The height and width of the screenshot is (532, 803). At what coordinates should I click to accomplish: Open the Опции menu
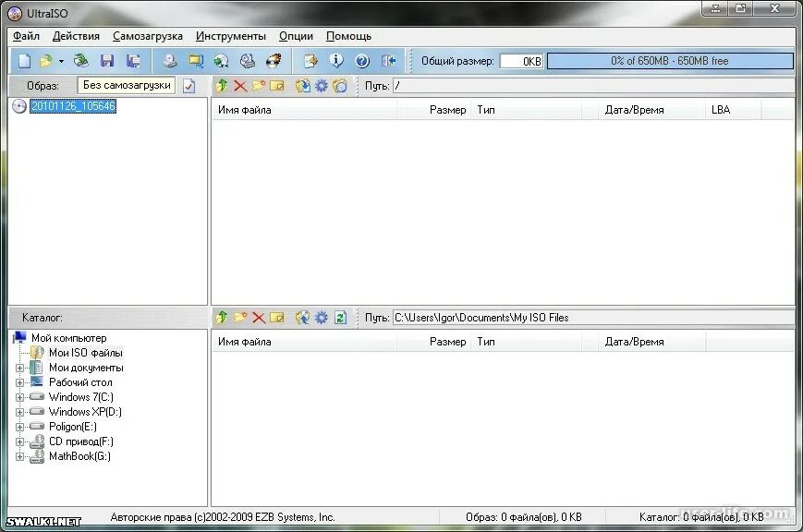(296, 36)
